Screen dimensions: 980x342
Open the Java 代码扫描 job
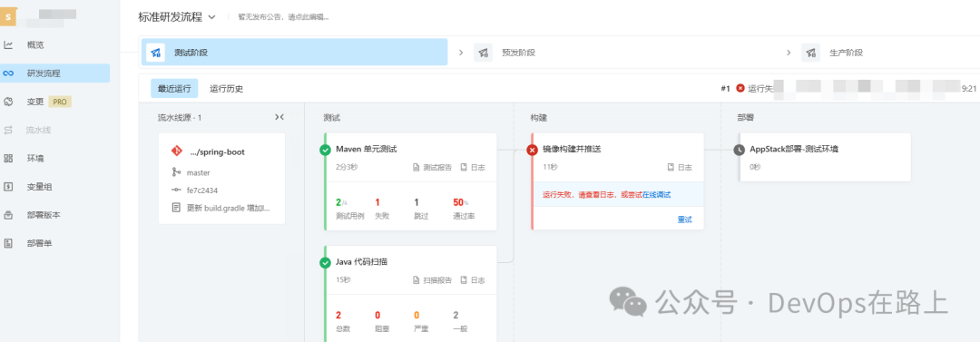tap(362, 262)
